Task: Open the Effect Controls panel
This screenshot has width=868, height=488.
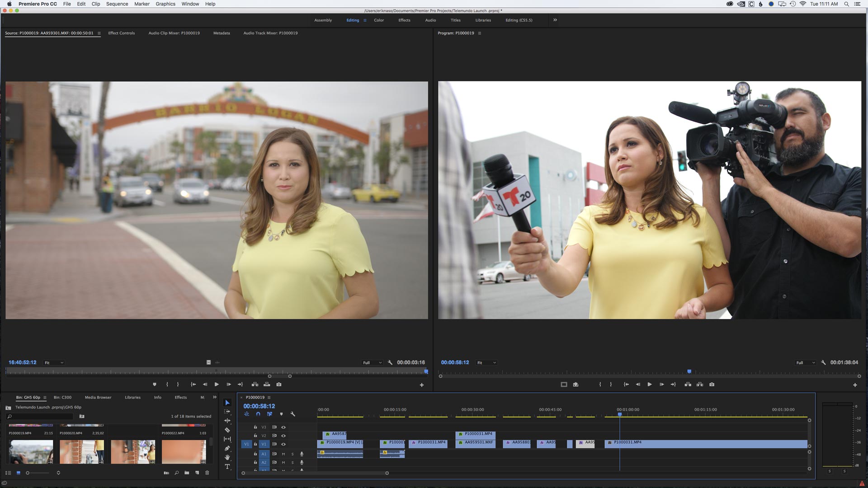Action: click(121, 33)
